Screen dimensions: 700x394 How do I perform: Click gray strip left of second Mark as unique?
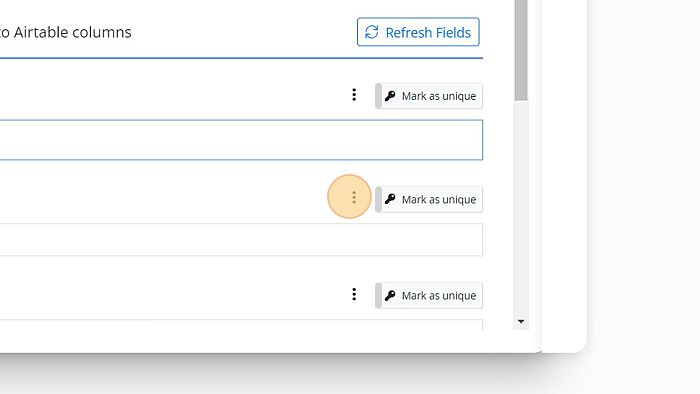pyautogui.click(x=379, y=199)
